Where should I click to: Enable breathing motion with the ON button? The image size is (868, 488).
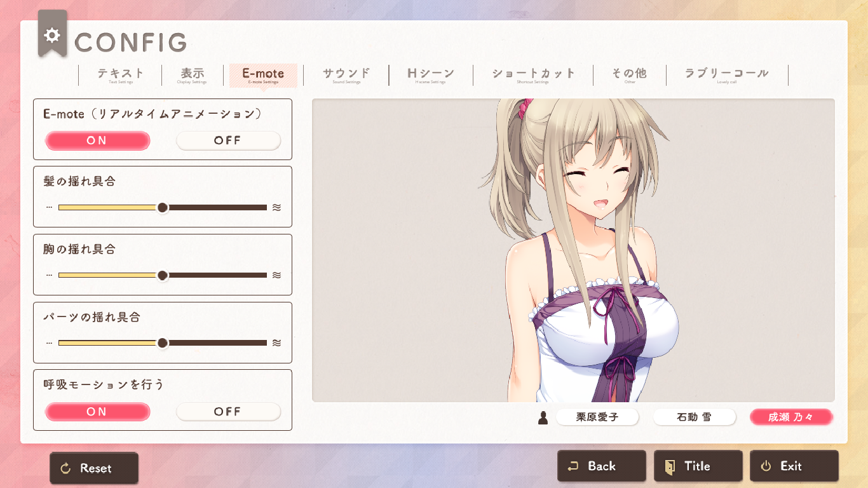[97, 412]
